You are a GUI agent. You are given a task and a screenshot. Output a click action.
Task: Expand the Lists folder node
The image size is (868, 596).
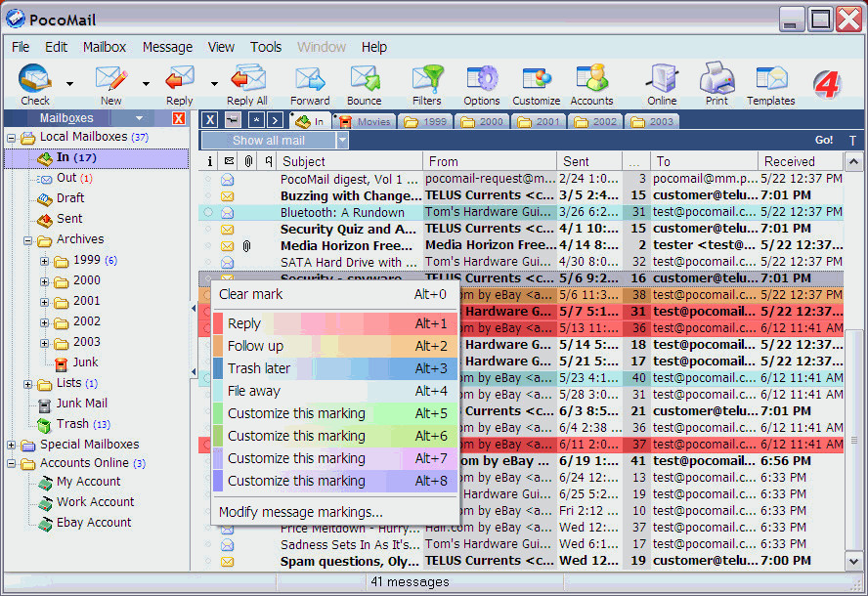click(x=27, y=384)
